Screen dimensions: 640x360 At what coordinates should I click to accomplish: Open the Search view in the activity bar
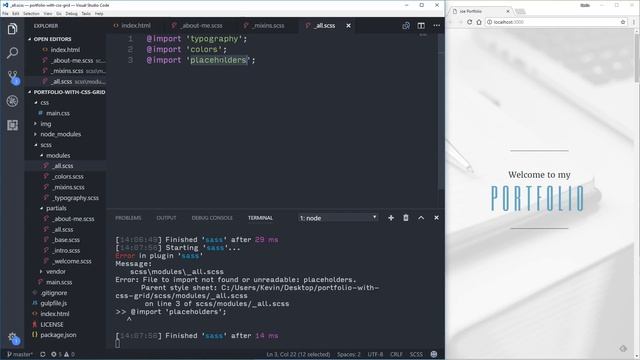point(12,53)
